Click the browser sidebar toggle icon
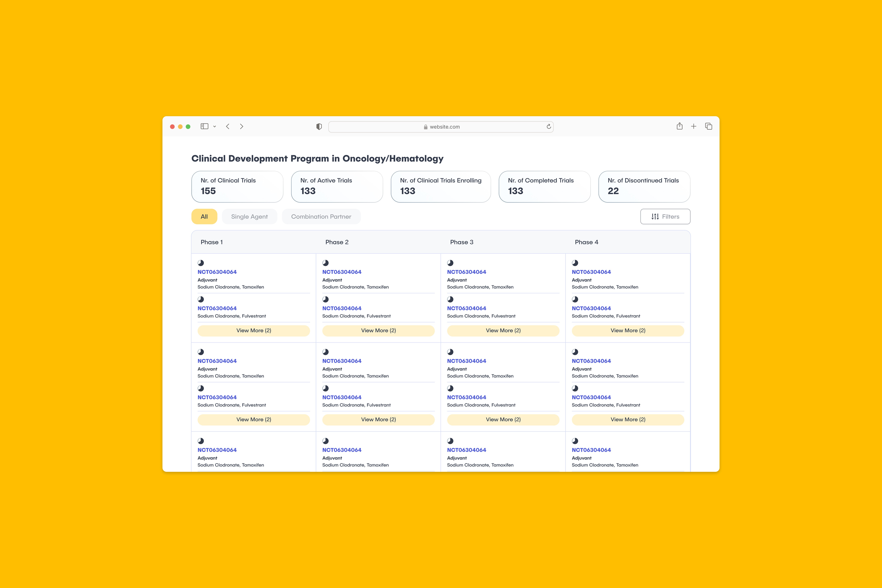882x588 pixels. [x=204, y=126]
